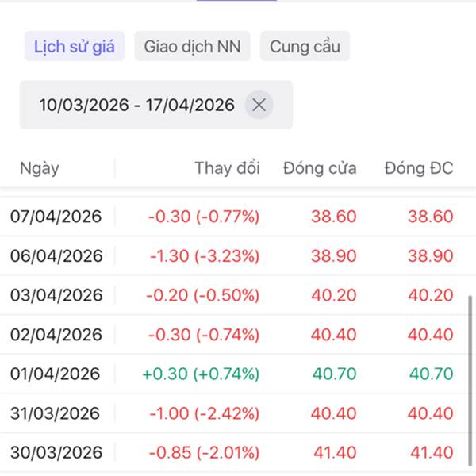Click the Đóng ĐC column header

click(x=419, y=168)
